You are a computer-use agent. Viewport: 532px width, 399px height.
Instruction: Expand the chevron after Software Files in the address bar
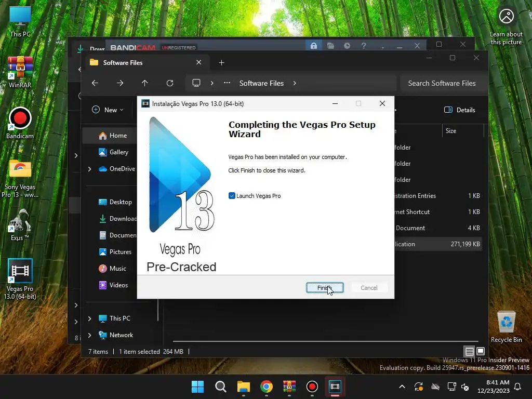click(x=295, y=83)
